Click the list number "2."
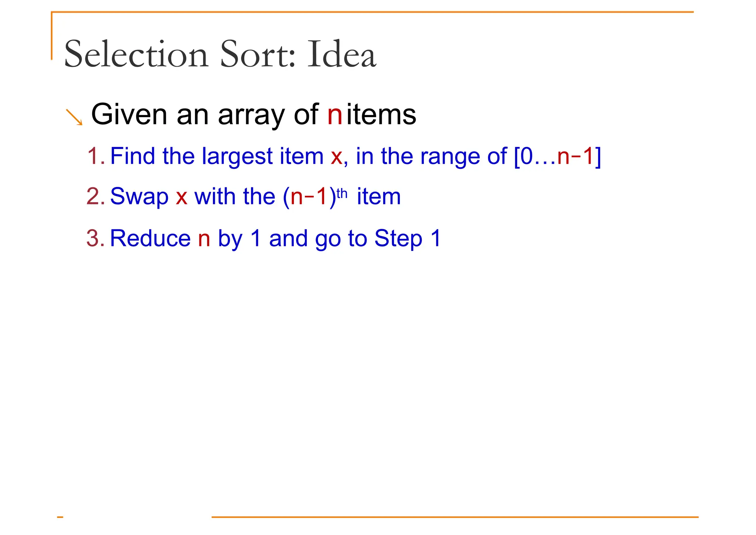The image size is (756, 535). [96, 196]
